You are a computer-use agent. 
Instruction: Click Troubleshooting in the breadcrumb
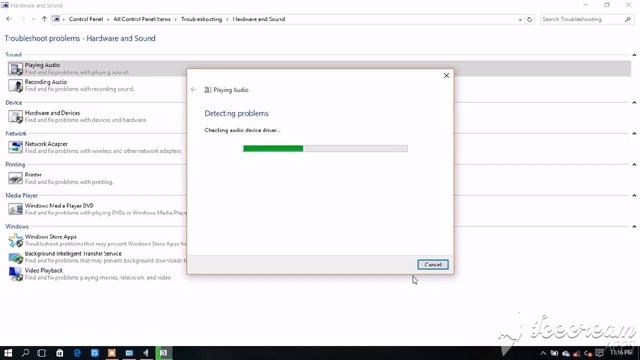[x=202, y=19]
